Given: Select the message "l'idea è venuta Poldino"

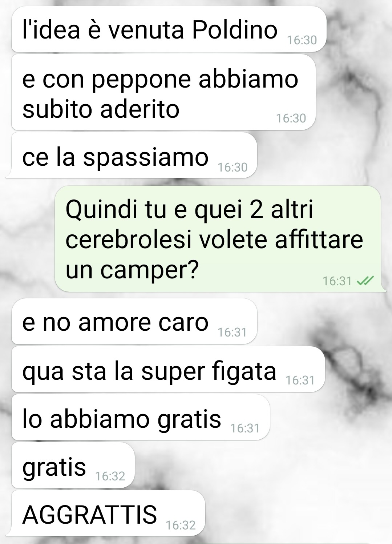Looking at the screenshot, I should pos(169,29).
